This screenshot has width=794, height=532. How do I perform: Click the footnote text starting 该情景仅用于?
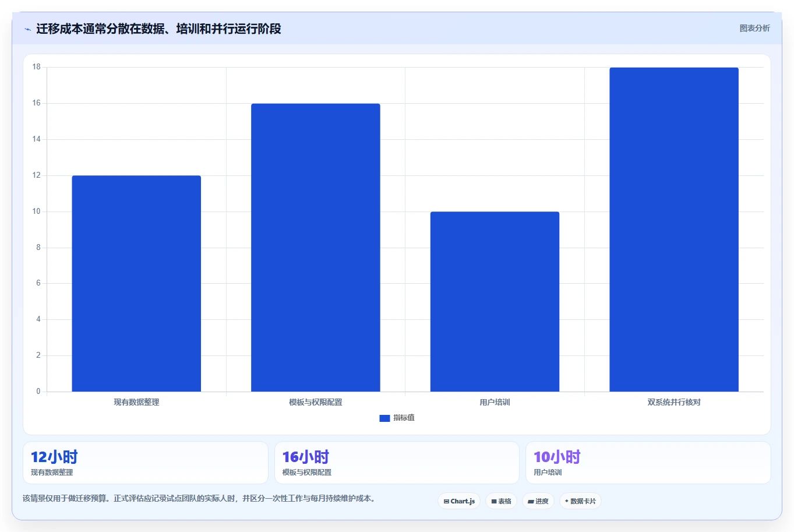pyautogui.click(x=200, y=499)
